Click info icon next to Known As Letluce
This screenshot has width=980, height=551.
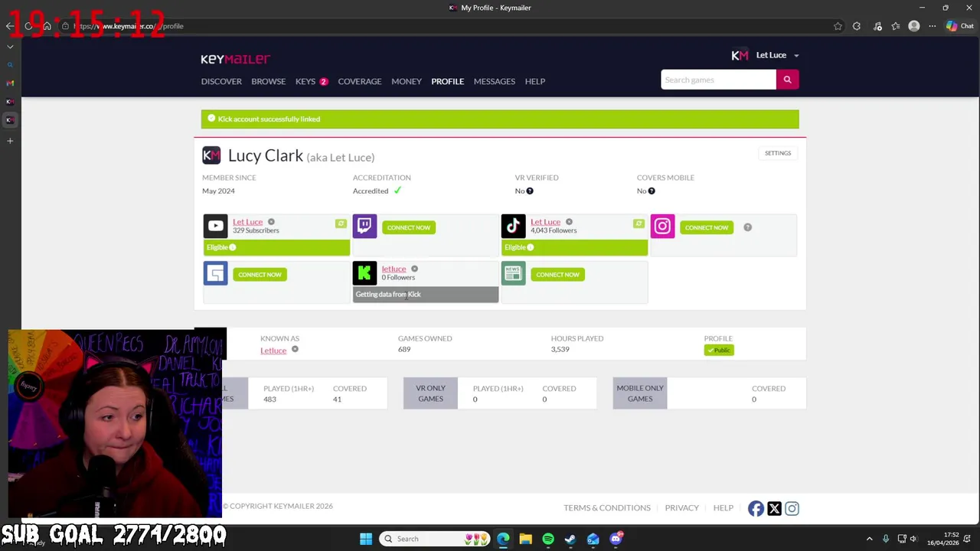coord(295,350)
